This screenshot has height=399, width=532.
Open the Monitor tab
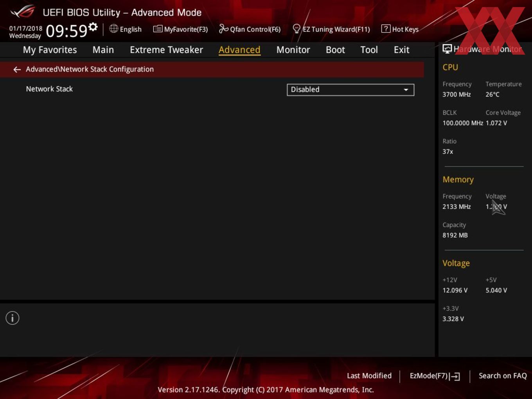coord(293,50)
